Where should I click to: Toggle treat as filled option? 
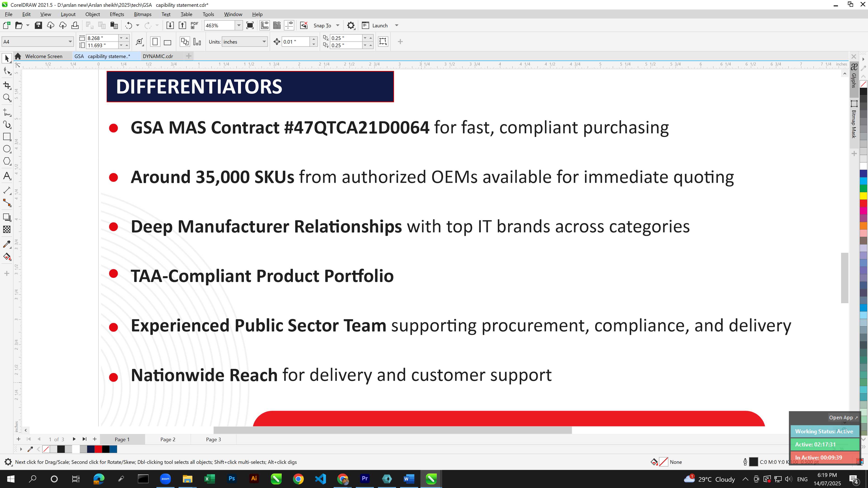click(x=383, y=41)
